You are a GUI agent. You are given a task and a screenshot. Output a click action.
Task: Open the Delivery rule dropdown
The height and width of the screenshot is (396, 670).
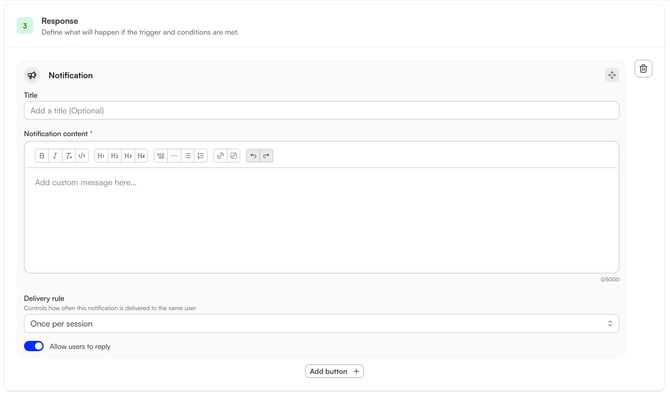click(x=321, y=324)
